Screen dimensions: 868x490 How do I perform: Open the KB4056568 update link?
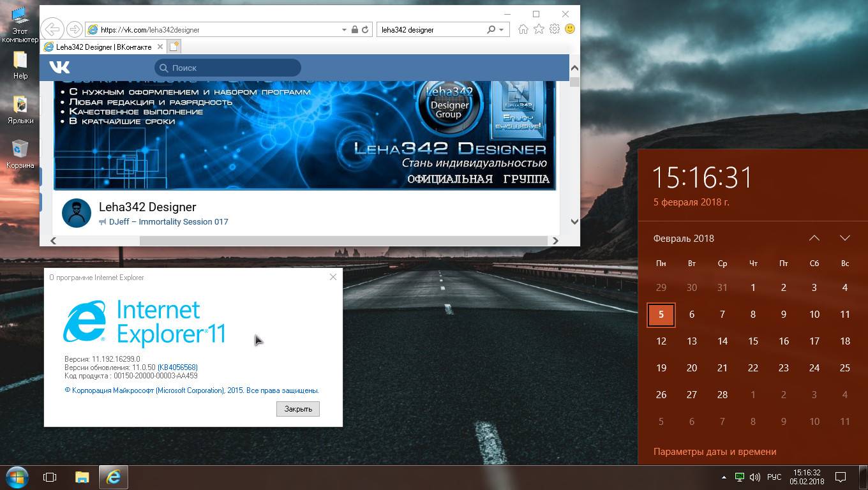(x=177, y=367)
